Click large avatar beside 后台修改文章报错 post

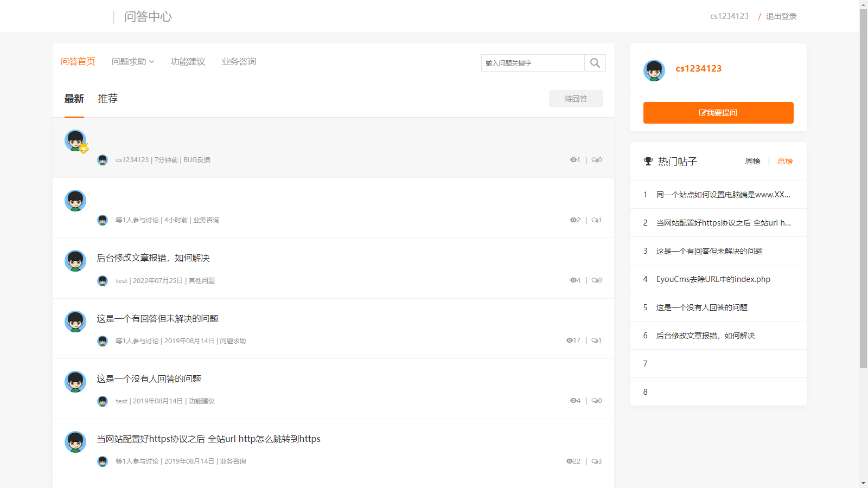(75, 261)
